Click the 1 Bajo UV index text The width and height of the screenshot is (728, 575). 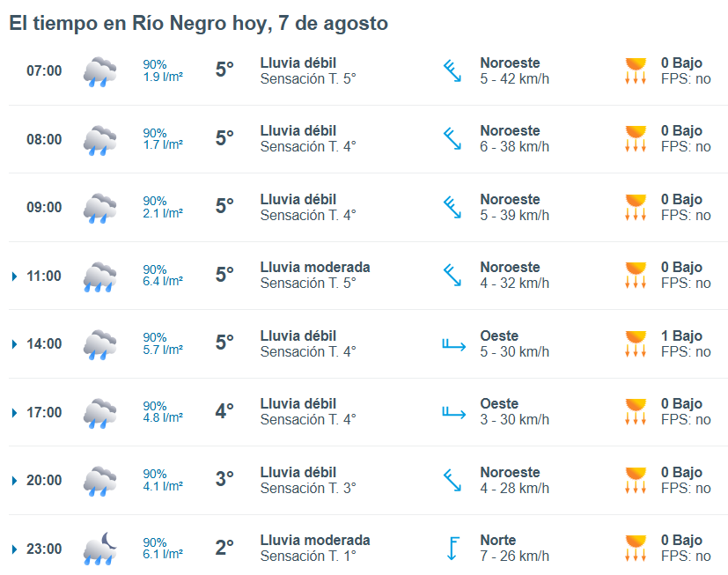pyautogui.click(x=681, y=335)
